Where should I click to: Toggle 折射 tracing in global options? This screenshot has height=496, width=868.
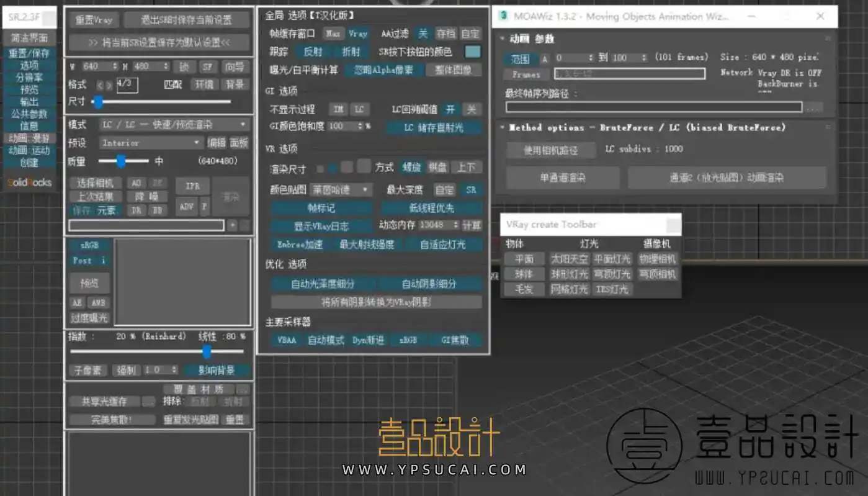(x=351, y=52)
